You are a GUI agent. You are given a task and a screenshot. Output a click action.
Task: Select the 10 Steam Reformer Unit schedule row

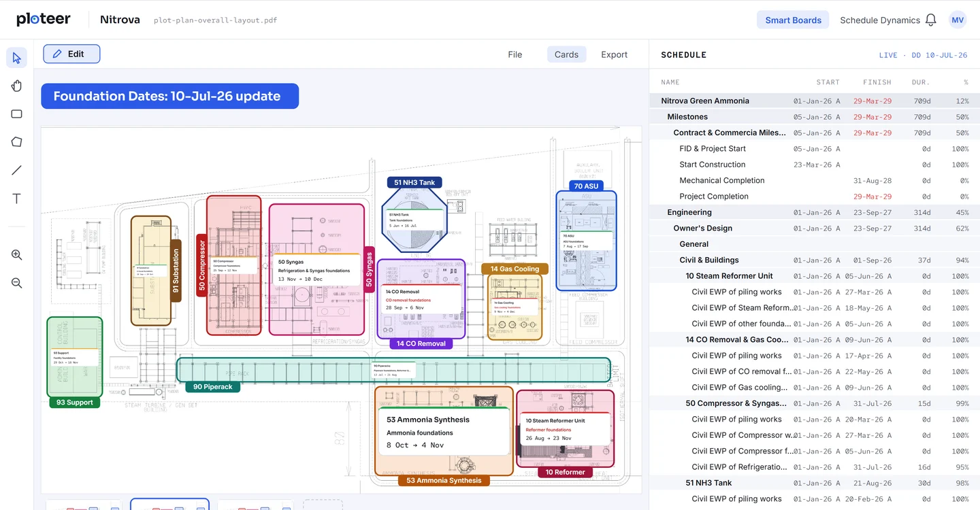[815, 276]
